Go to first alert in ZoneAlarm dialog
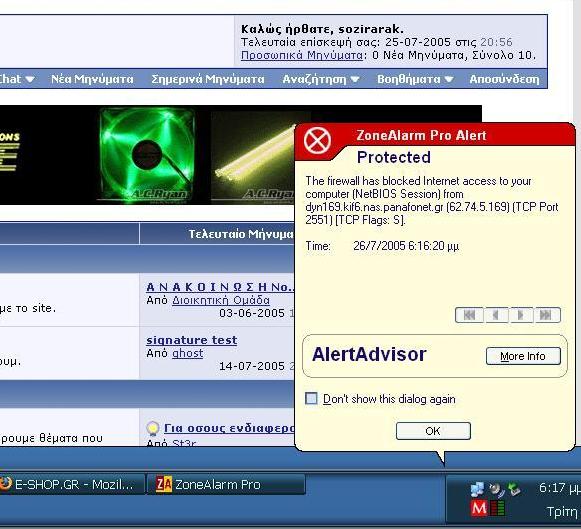Screen dimensions: 581x529 pos(469,315)
